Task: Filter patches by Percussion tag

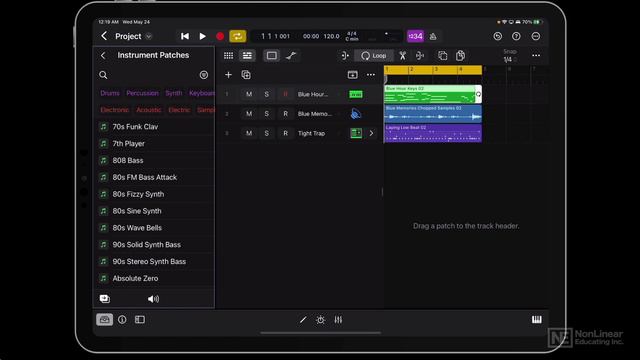Action: (x=142, y=93)
